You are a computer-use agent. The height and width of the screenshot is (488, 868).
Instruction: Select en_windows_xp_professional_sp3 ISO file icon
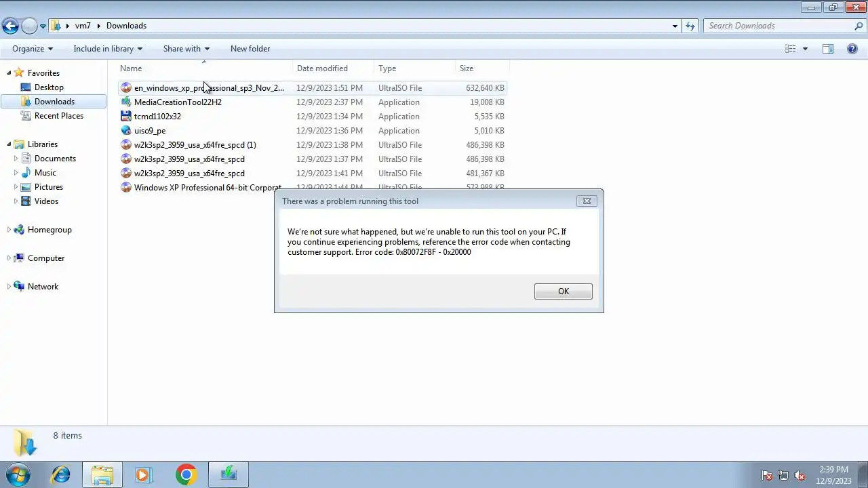click(x=126, y=88)
